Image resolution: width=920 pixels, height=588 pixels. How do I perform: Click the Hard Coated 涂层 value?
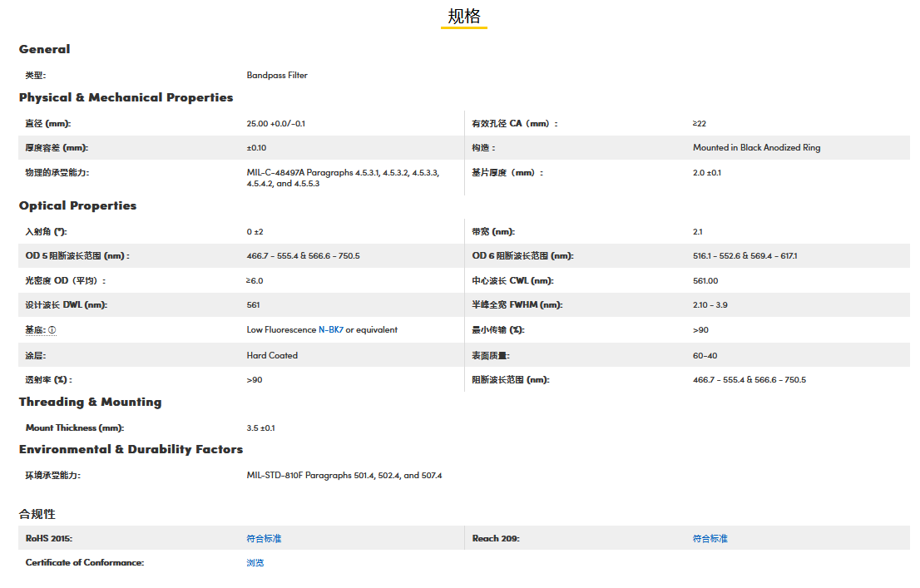click(272, 355)
